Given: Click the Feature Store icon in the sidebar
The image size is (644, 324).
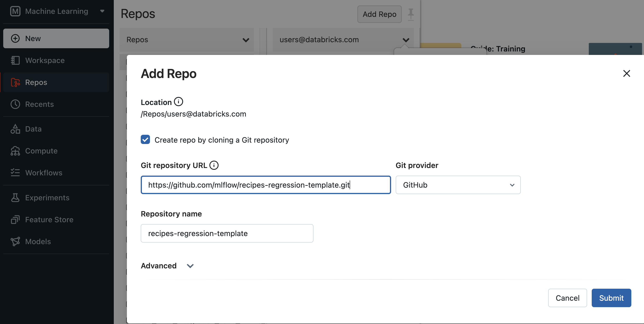Looking at the screenshot, I should tap(15, 220).
